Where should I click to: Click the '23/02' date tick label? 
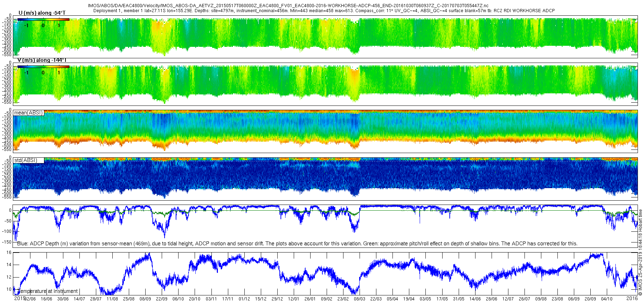pos(343,299)
